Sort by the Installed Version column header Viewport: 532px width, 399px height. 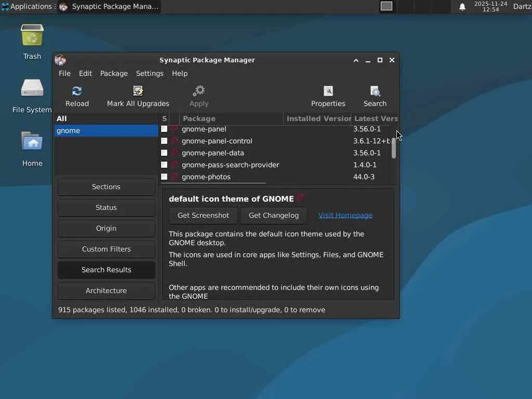(x=317, y=118)
